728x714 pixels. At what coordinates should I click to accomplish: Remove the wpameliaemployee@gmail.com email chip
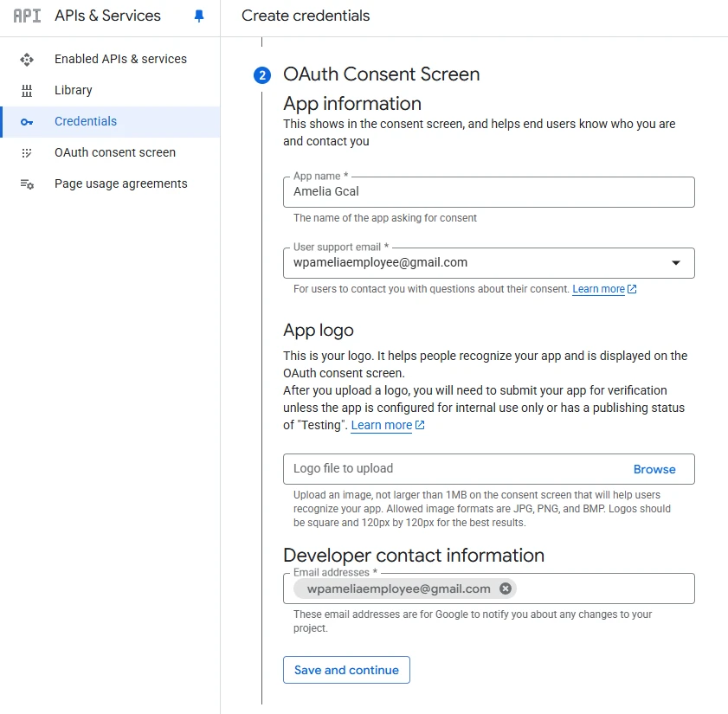[x=506, y=589]
